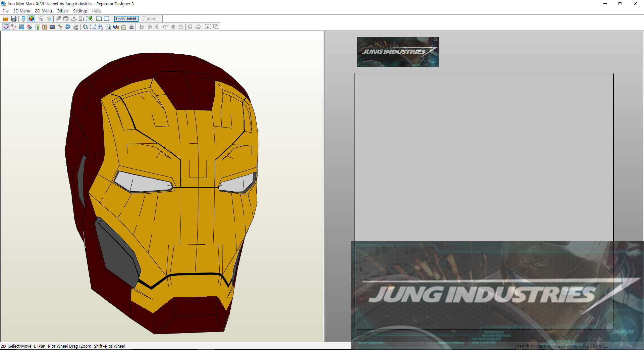Click the floppy disk with bars export icon

coord(116,27)
